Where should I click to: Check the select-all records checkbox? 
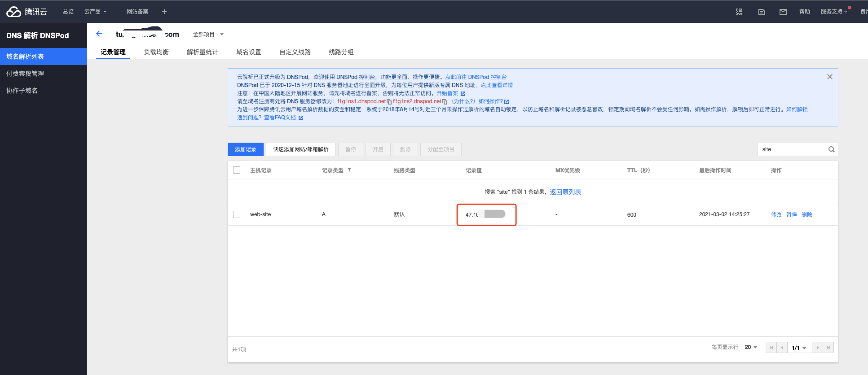(x=237, y=170)
